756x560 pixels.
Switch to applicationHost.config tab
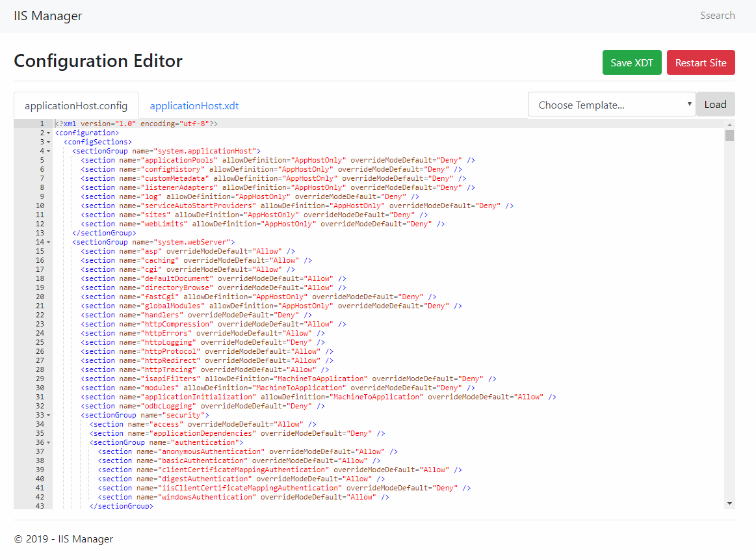pyautogui.click(x=76, y=105)
